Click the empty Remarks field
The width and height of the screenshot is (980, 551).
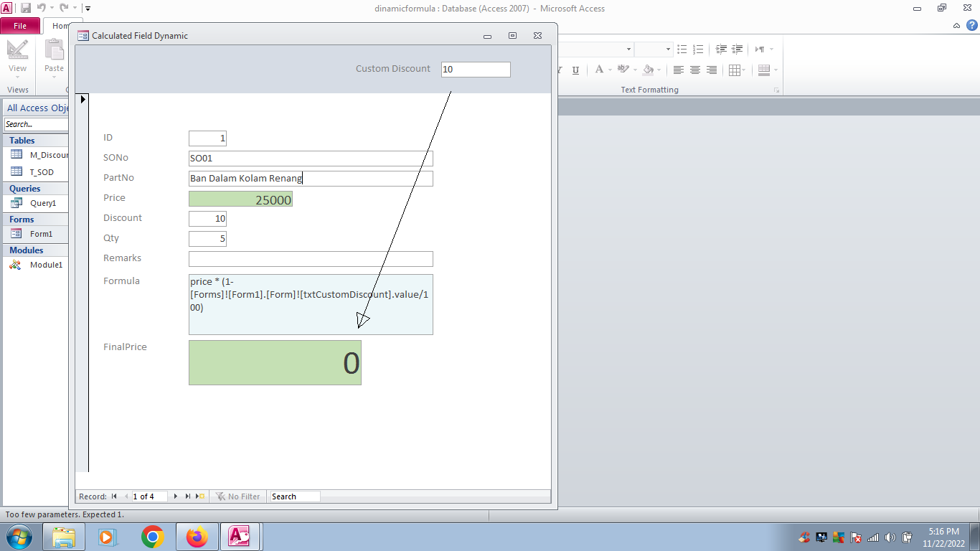click(311, 259)
